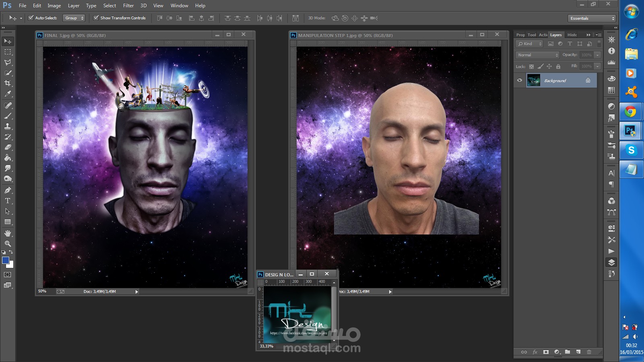Switch to the Layers panel tab

pyautogui.click(x=556, y=35)
